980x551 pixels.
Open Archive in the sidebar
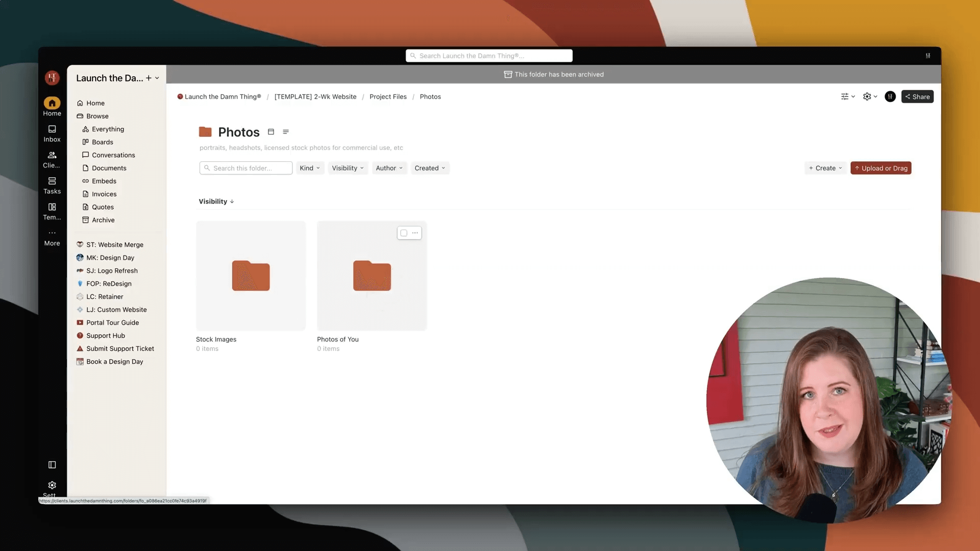coord(103,220)
